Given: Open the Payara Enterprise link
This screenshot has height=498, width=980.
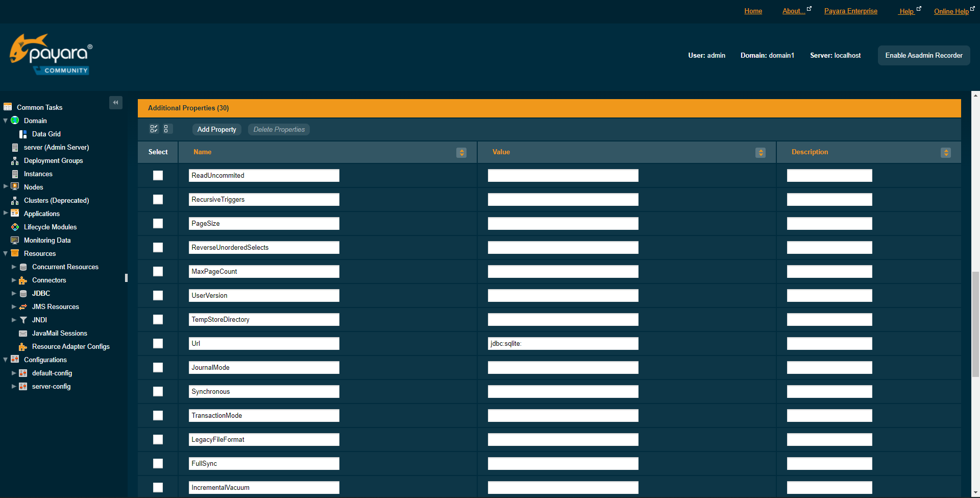Looking at the screenshot, I should coord(850,11).
